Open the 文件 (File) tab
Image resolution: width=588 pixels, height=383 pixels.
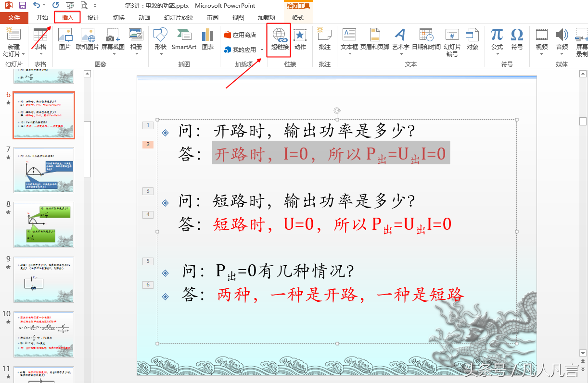point(14,18)
